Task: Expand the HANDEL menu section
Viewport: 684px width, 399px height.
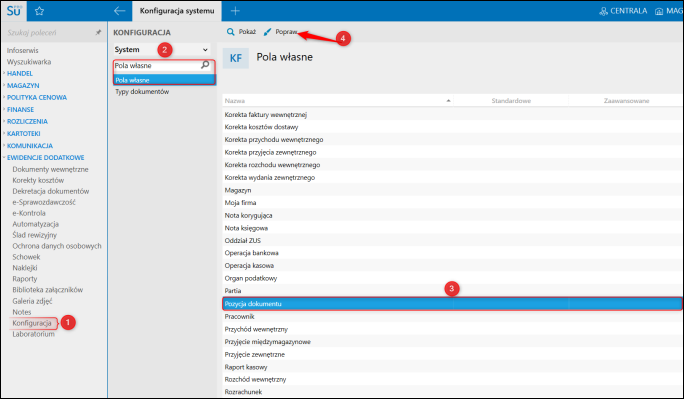Action: (x=20, y=73)
